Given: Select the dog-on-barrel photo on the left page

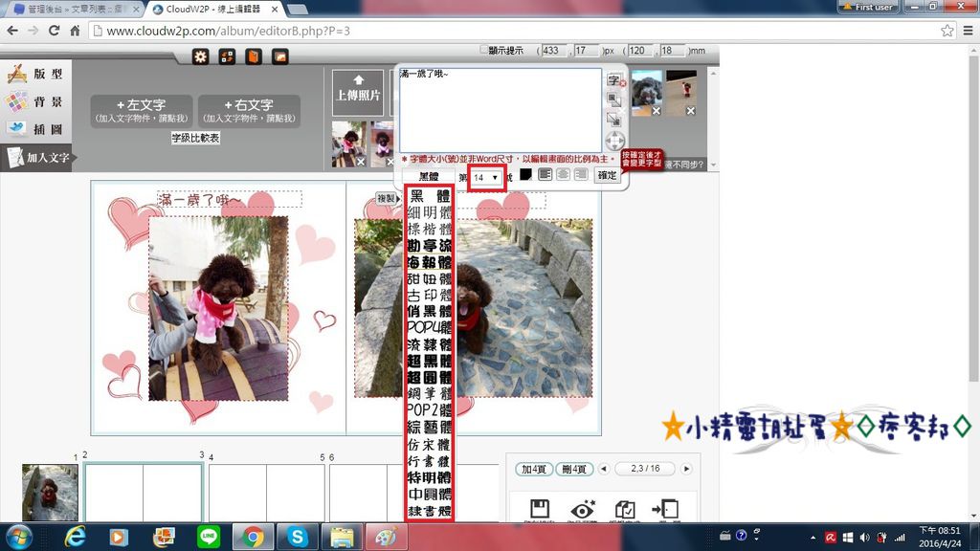Looking at the screenshot, I should coord(218,309).
